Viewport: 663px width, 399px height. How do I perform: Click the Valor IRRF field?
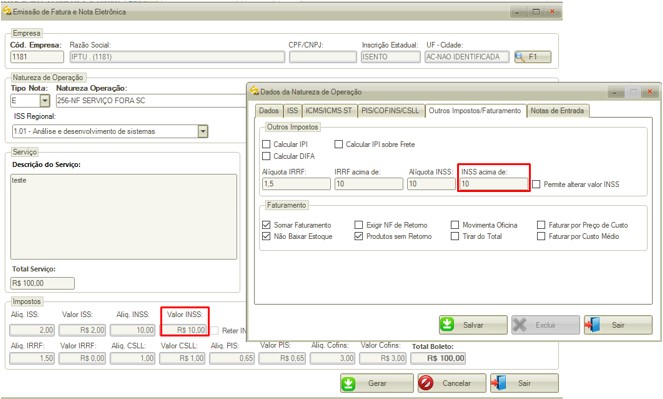pyautogui.click(x=82, y=358)
